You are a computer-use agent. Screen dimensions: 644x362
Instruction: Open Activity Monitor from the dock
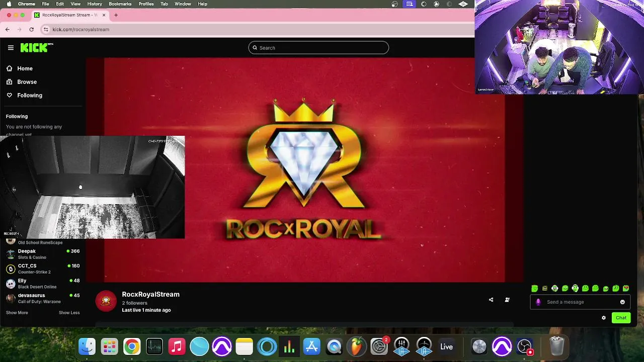coord(154,346)
